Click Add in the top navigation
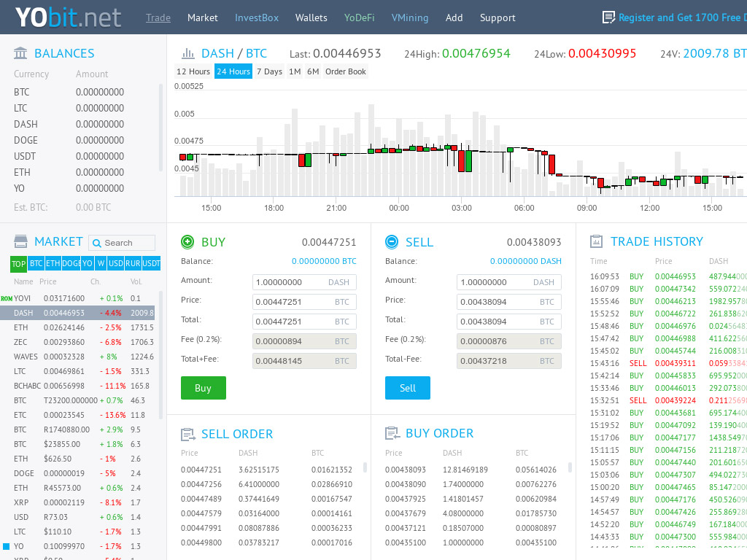The height and width of the screenshot is (560, 747). (x=454, y=17)
